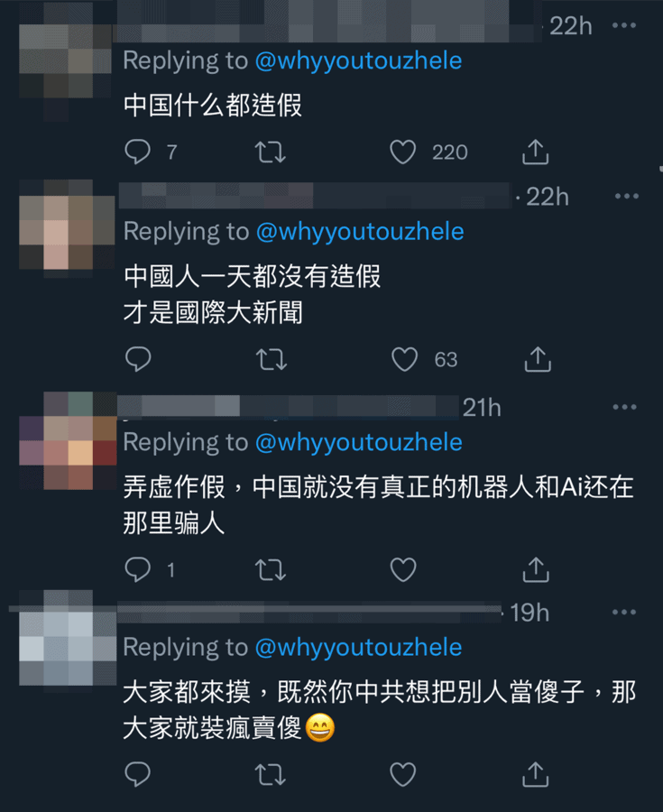Like the last reply with grinning emoji
The width and height of the screenshot is (663, 812).
point(402,775)
